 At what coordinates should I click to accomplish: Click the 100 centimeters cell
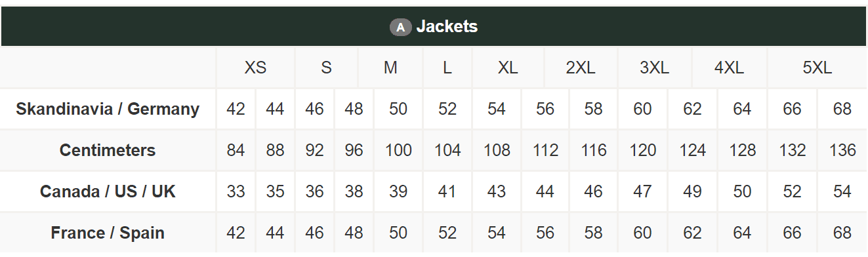pos(398,150)
